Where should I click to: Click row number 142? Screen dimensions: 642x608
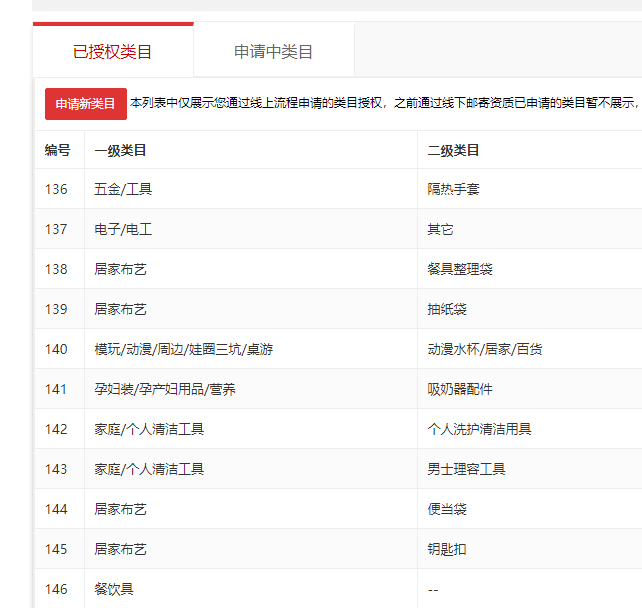point(56,429)
